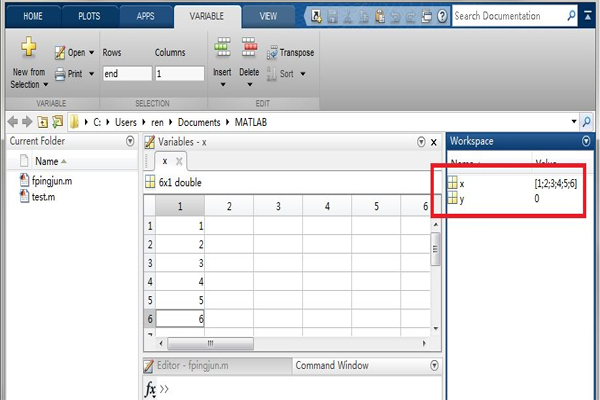Expand the Sort dropdown arrow

tap(303, 73)
